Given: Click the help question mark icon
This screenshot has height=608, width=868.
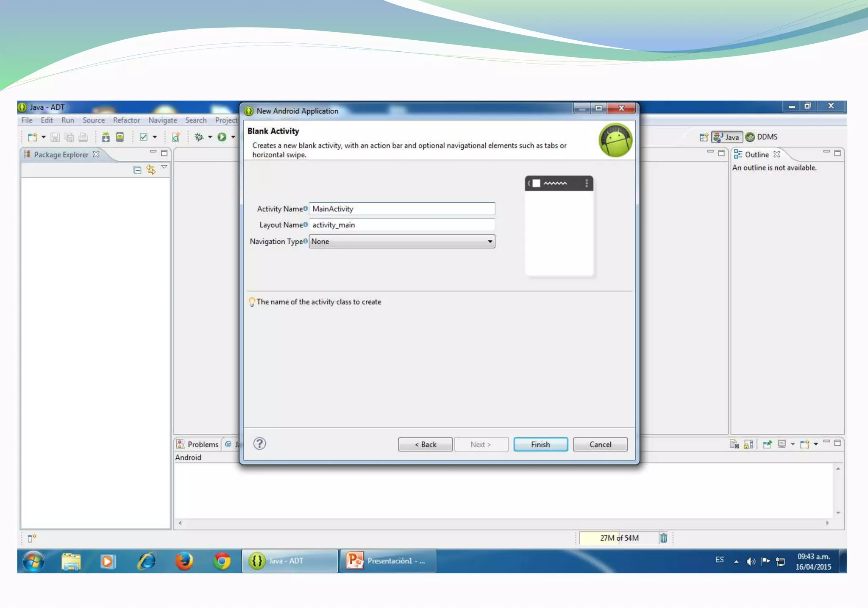Looking at the screenshot, I should (x=259, y=443).
